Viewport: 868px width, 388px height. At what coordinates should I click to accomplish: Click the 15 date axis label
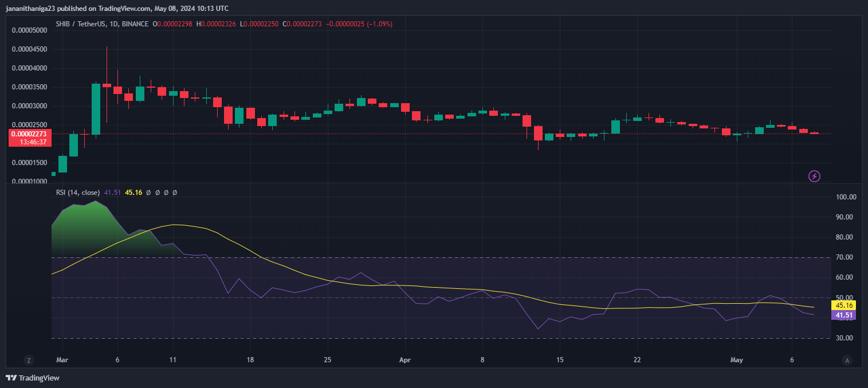(560, 360)
